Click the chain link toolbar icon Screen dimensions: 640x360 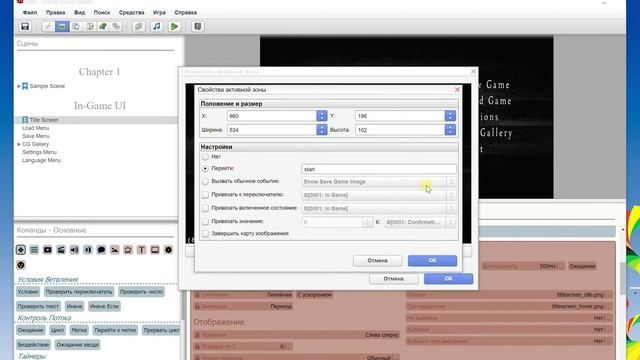click(x=116, y=27)
